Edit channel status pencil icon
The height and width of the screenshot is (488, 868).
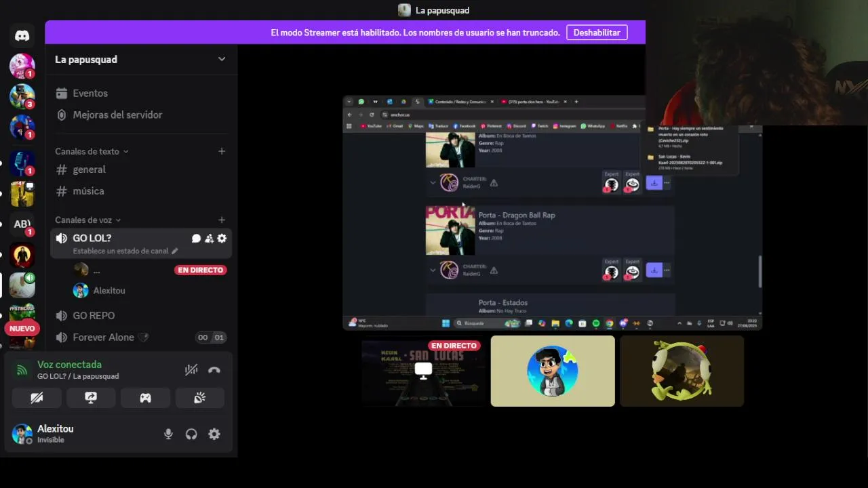tap(174, 251)
